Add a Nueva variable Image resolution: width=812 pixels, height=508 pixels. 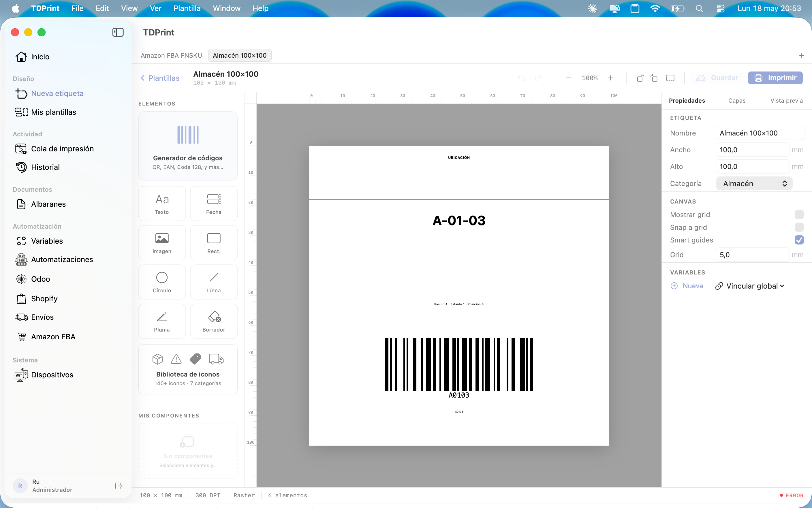(x=687, y=286)
